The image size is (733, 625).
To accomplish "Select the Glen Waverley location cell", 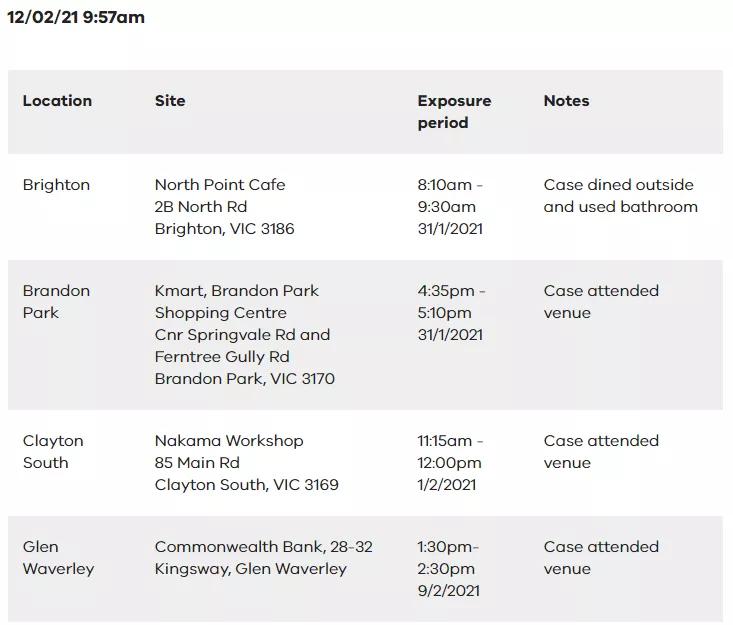I will click(58, 558).
